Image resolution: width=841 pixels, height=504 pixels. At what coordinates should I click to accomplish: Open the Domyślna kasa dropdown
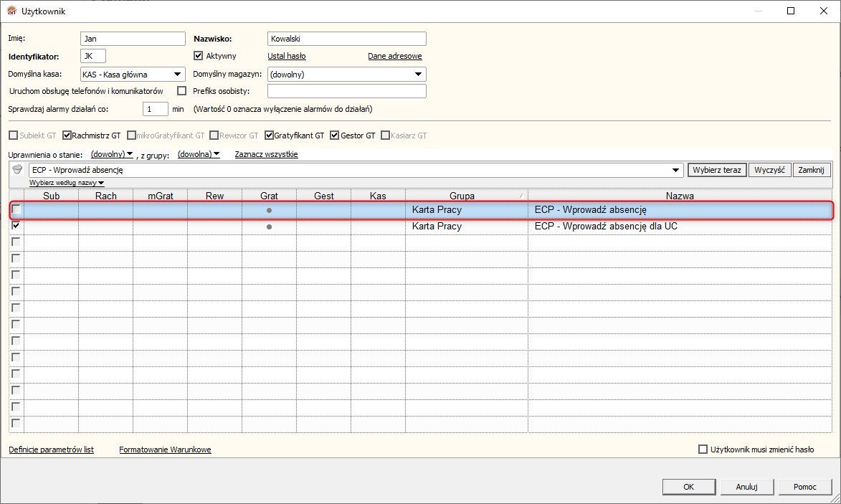(x=177, y=74)
